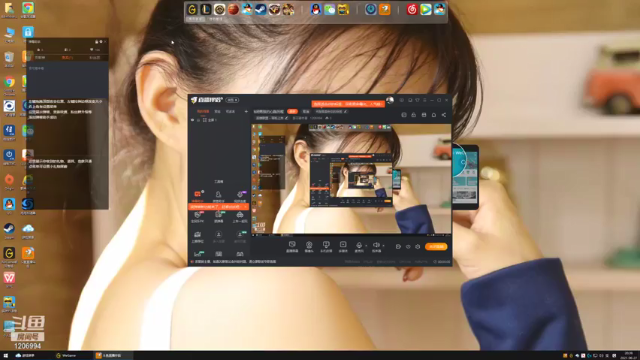
Task: Launch the basketball game in the dock
Action: [x=233, y=9]
